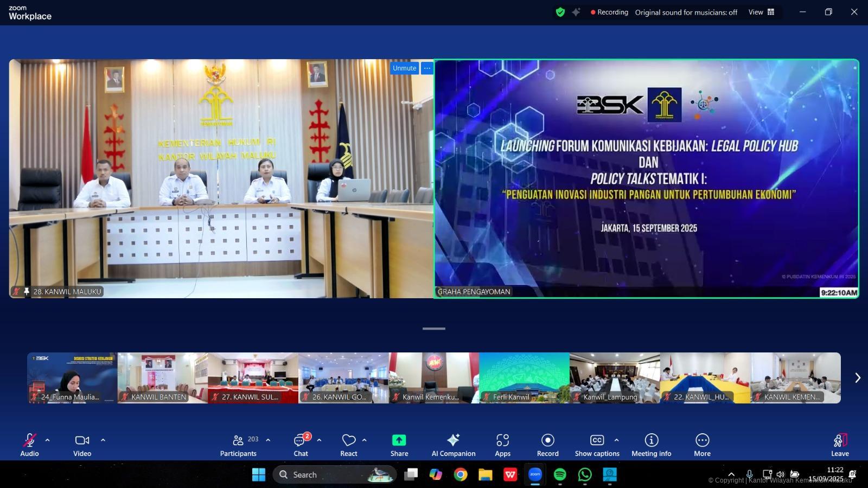Click the Meeting info icon
868x488 pixels.
(651, 440)
